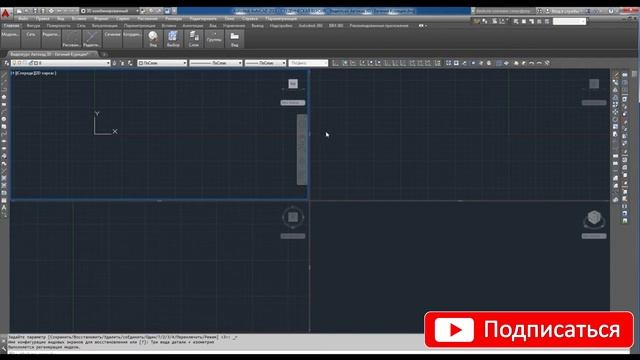Open the UCS dropdown below bottom-right ViewCube
The width and height of the screenshot is (640, 360).
[x=594, y=236]
